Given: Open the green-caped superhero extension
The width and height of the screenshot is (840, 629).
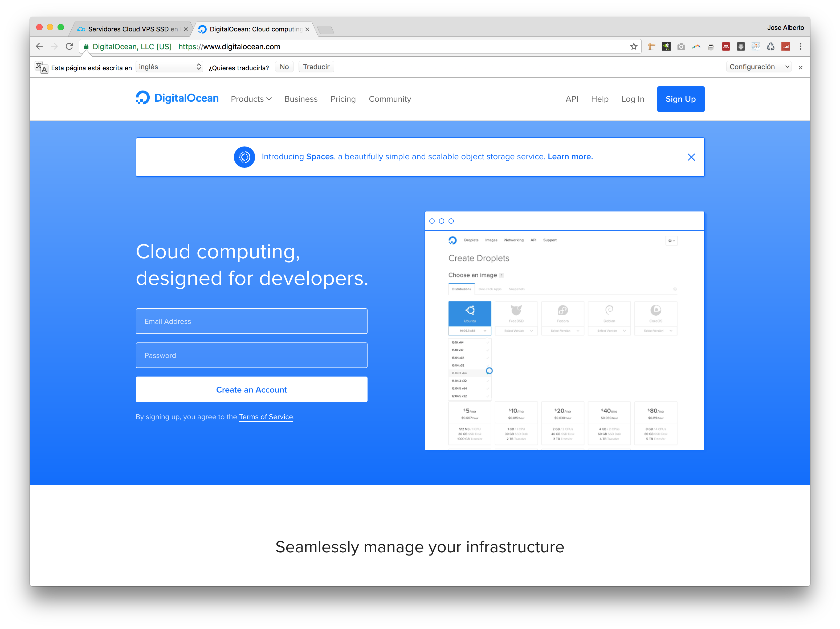Looking at the screenshot, I should 666,46.
